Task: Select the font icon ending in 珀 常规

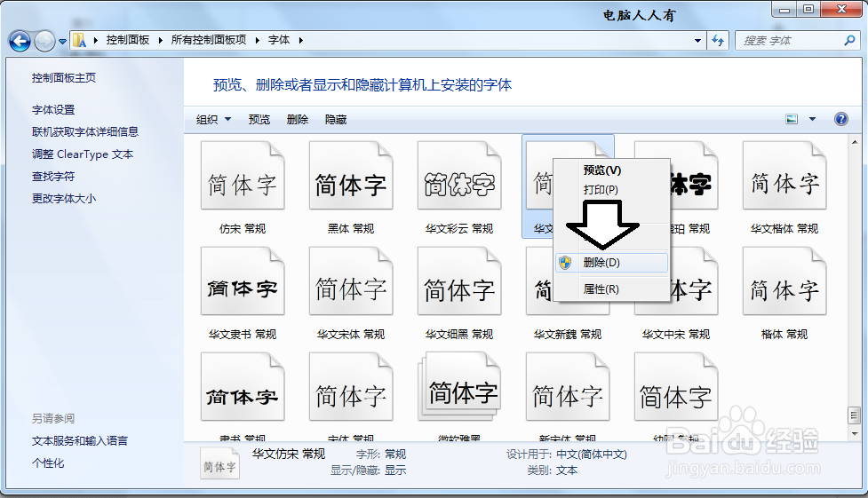Action: tap(694, 176)
